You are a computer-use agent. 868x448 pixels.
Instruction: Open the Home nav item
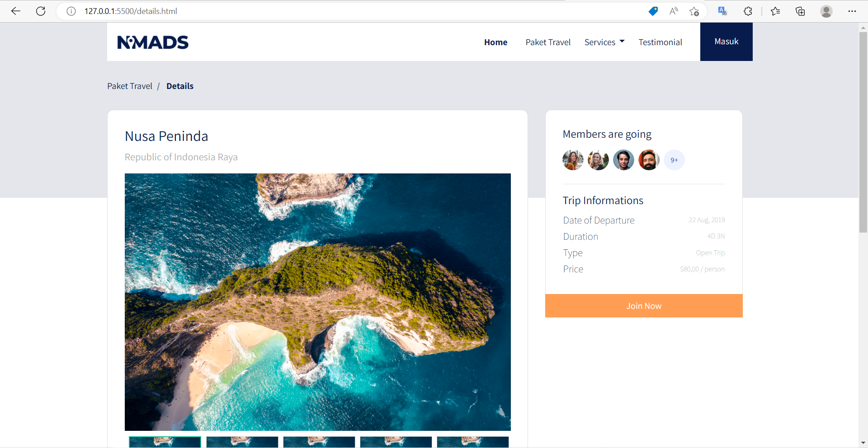[495, 42]
